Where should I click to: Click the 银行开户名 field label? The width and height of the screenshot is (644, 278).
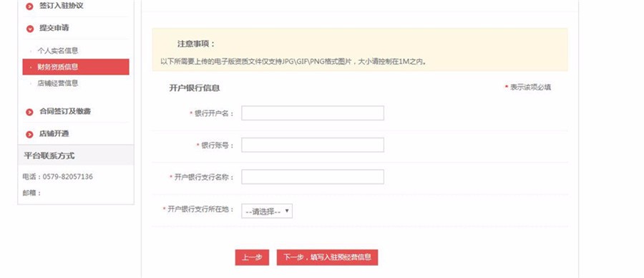(x=214, y=113)
